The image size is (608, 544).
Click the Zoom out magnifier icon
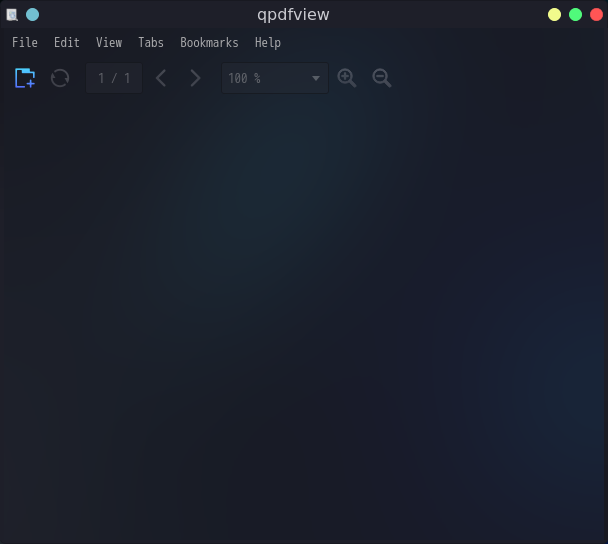coord(382,78)
